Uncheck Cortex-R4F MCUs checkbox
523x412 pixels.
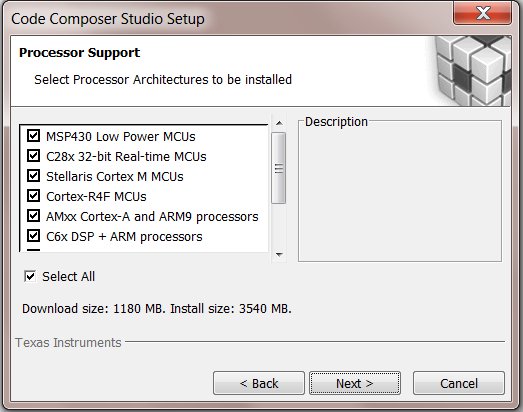[33, 196]
